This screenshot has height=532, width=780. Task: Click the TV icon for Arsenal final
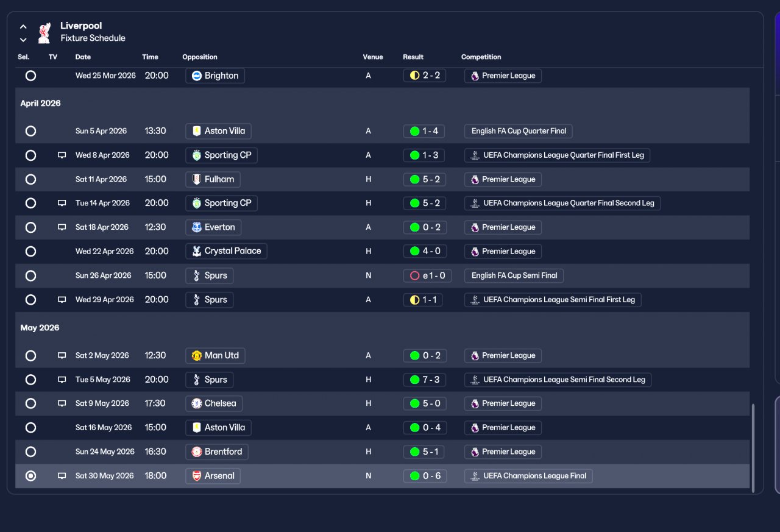tap(62, 476)
